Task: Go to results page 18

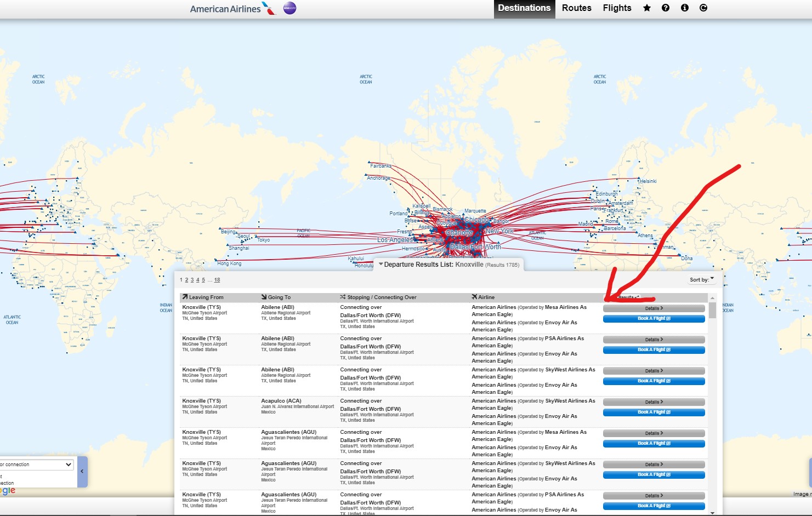Action: (217, 280)
